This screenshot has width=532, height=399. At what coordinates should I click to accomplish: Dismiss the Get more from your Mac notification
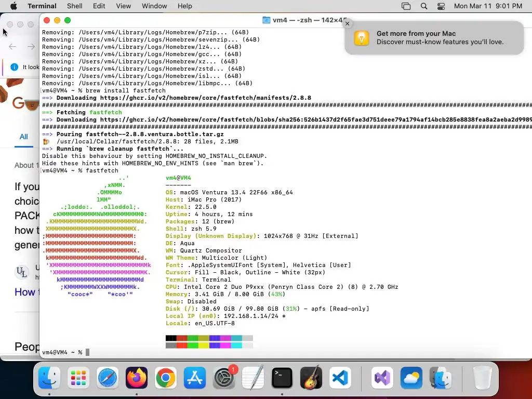pyautogui.click(x=347, y=23)
